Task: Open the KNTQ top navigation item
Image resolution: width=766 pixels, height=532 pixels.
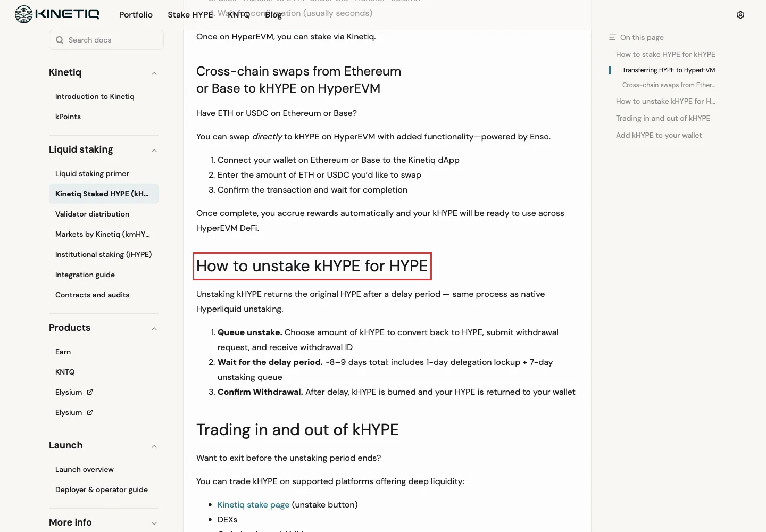Action: pyautogui.click(x=239, y=15)
